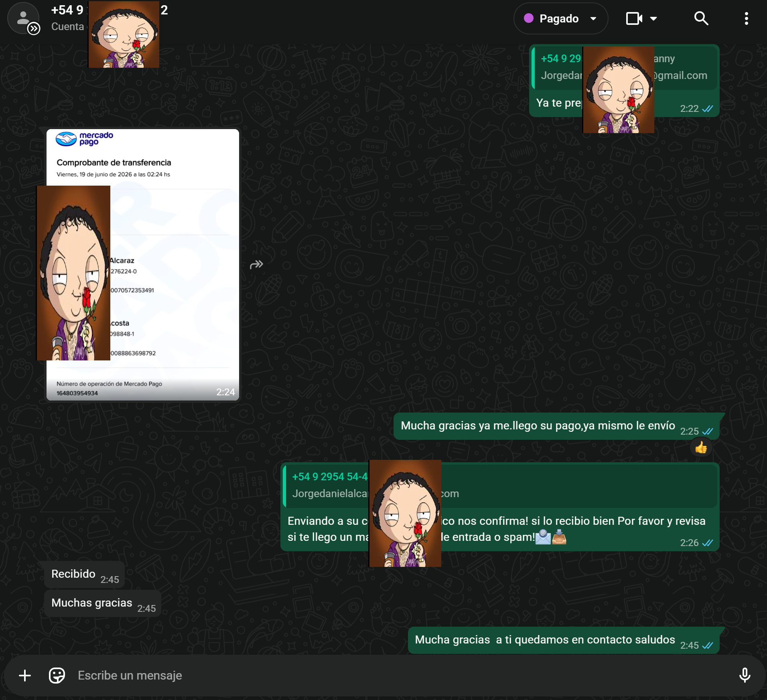Click the 2:22 timestamp
Screen dimensions: 767x700
coord(689,109)
